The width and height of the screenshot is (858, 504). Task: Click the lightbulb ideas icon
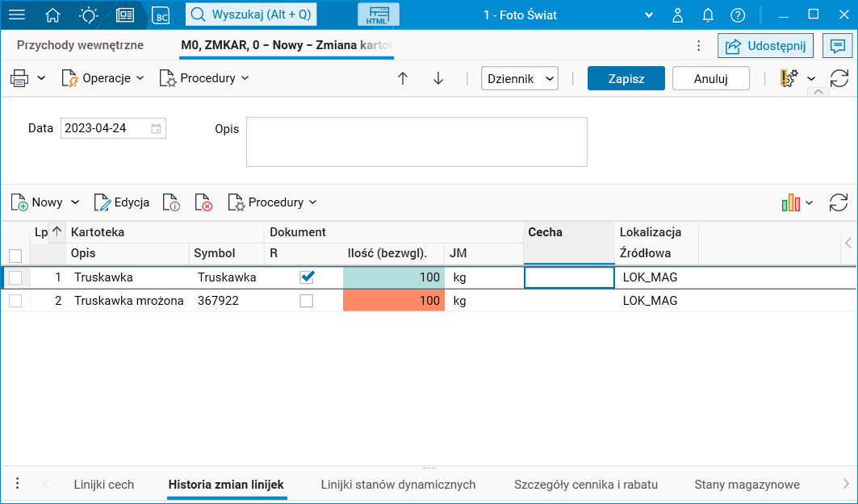[x=88, y=15]
